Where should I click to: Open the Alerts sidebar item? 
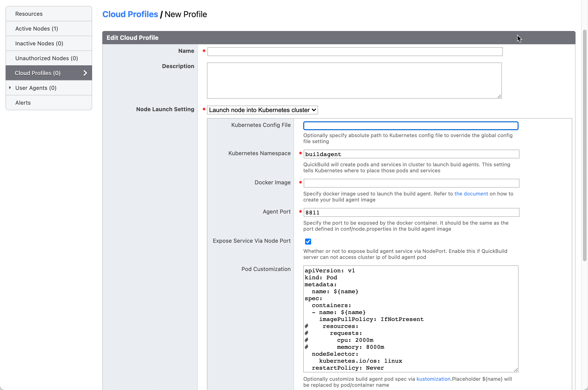49,102
